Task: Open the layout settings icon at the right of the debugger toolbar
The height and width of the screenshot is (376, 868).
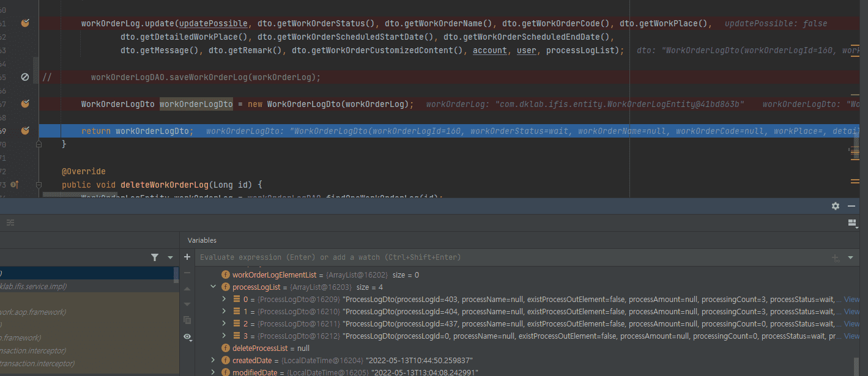Action: pyautogui.click(x=852, y=224)
